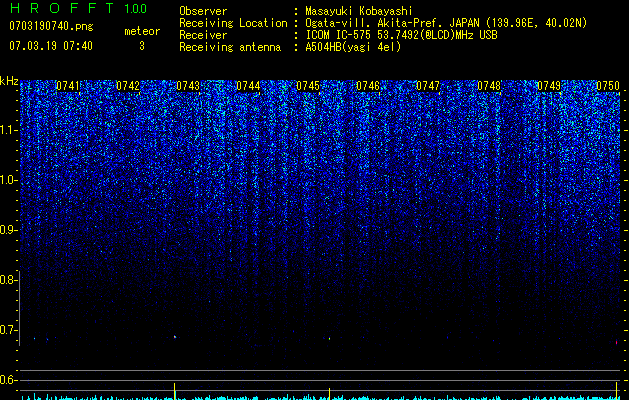
Task: Click the 0749 time marker
Action: tap(549, 86)
